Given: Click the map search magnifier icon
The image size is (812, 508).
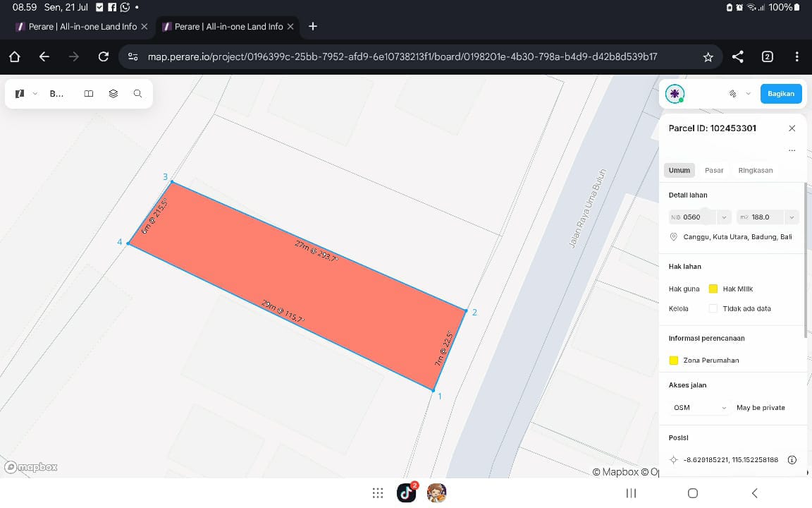Looking at the screenshot, I should tap(137, 94).
